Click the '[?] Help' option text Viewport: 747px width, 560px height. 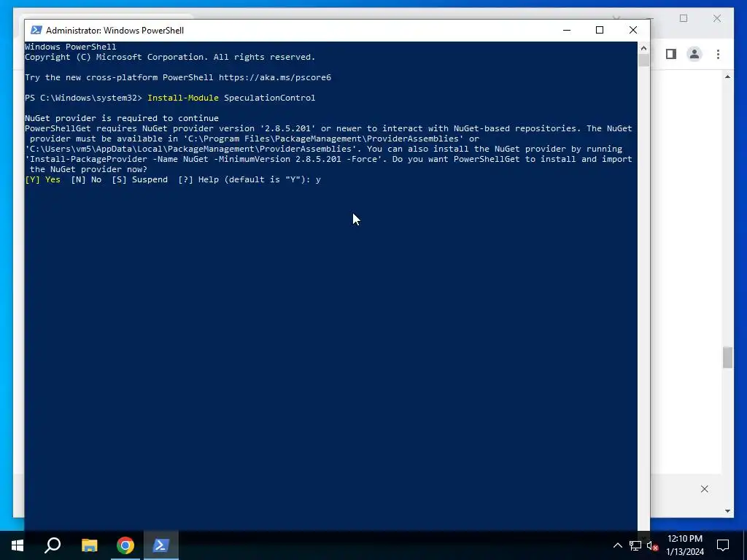point(198,179)
